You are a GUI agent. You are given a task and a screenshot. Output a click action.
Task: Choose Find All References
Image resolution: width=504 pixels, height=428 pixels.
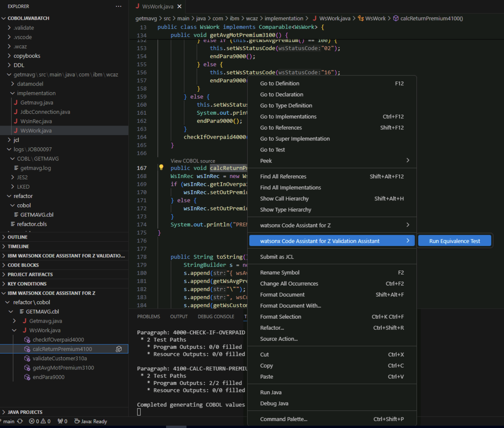[x=332, y=176]
